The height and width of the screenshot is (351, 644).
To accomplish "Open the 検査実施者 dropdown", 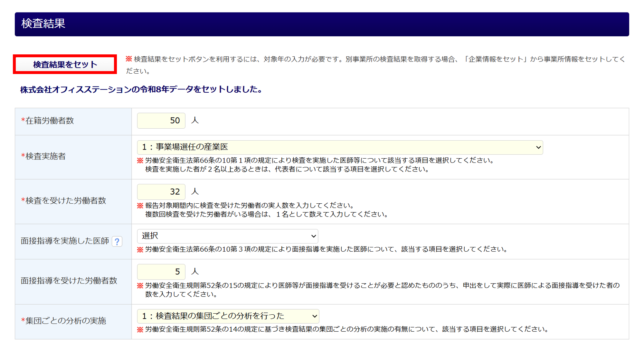I will (340, 147).
